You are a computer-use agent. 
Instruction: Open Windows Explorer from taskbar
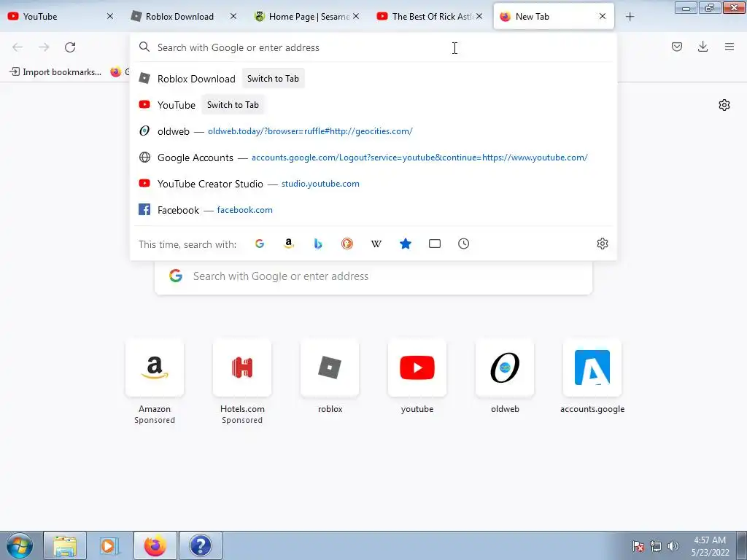pos(65,545)
